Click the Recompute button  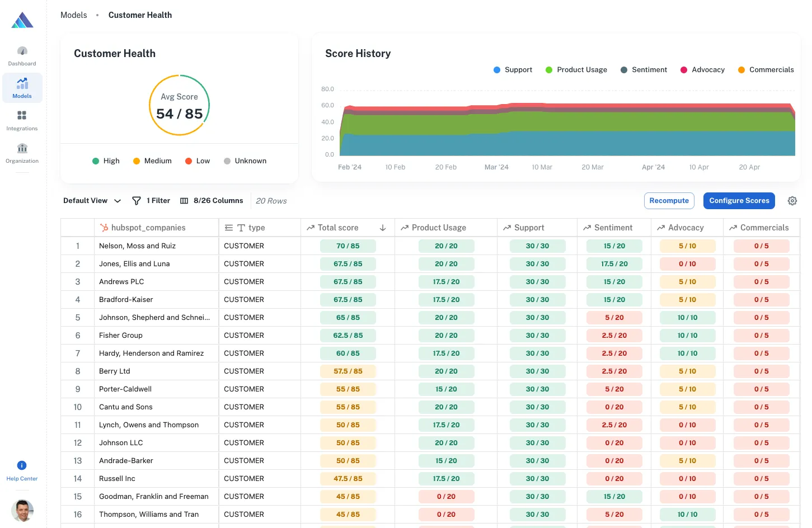[669, 201]
